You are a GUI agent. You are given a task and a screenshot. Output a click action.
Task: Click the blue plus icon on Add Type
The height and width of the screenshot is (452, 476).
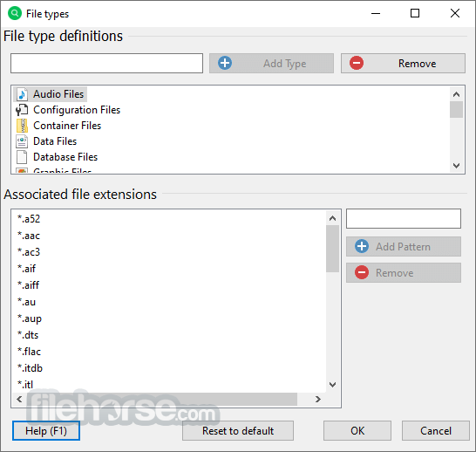[225, 63]
